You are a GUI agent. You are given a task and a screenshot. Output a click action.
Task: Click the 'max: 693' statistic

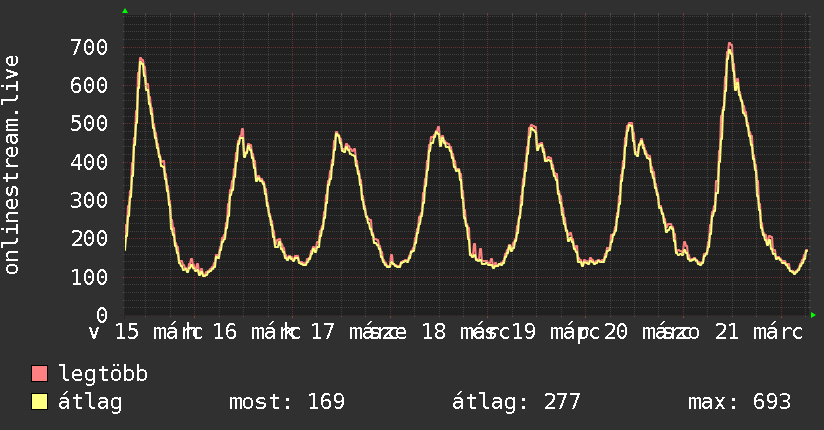pyautogui.click(x=739, y=402)
